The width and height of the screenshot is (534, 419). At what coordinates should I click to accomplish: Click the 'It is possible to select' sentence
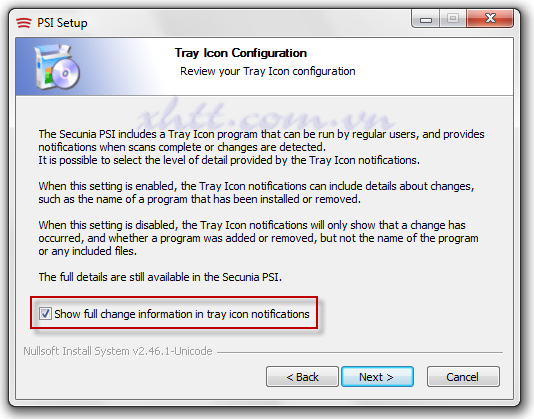(229, 160)
